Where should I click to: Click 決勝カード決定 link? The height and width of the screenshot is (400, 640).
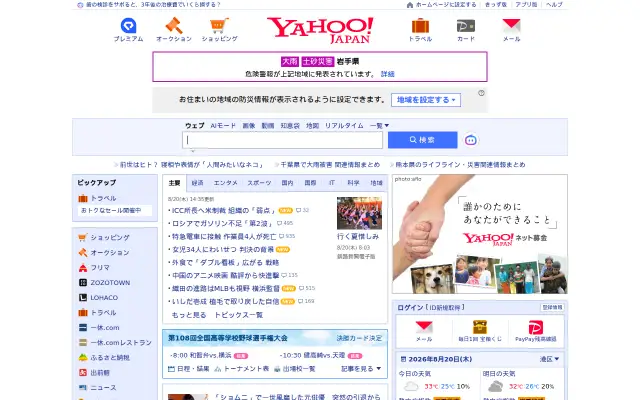[359, 338]
